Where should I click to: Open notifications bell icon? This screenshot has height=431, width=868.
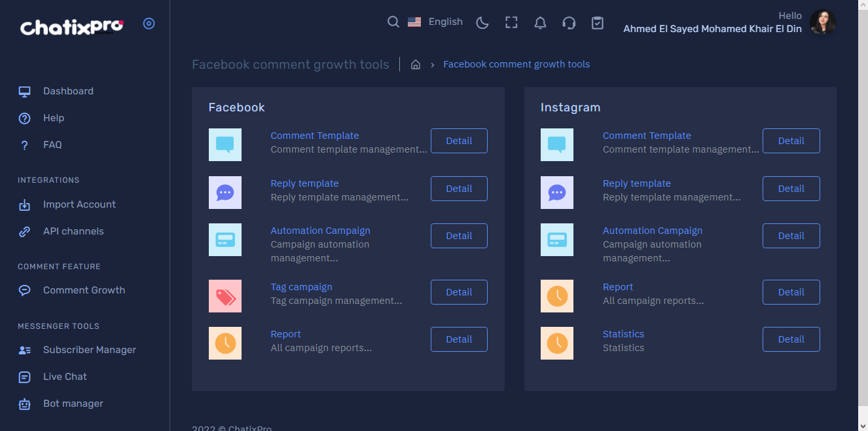pyautogui.click(x=540, y=23)
